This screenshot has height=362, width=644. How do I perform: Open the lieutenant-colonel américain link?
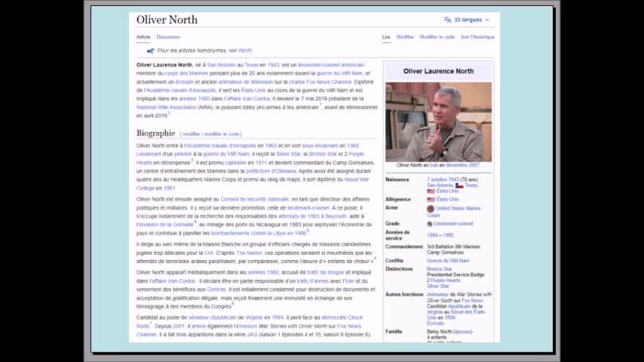click(331, 65)
